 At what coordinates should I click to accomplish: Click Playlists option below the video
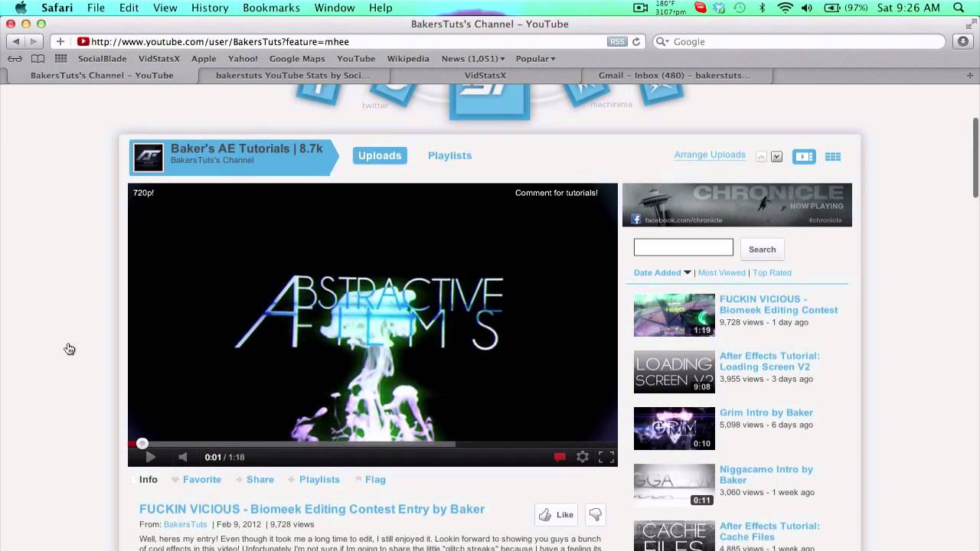(313, 480)
